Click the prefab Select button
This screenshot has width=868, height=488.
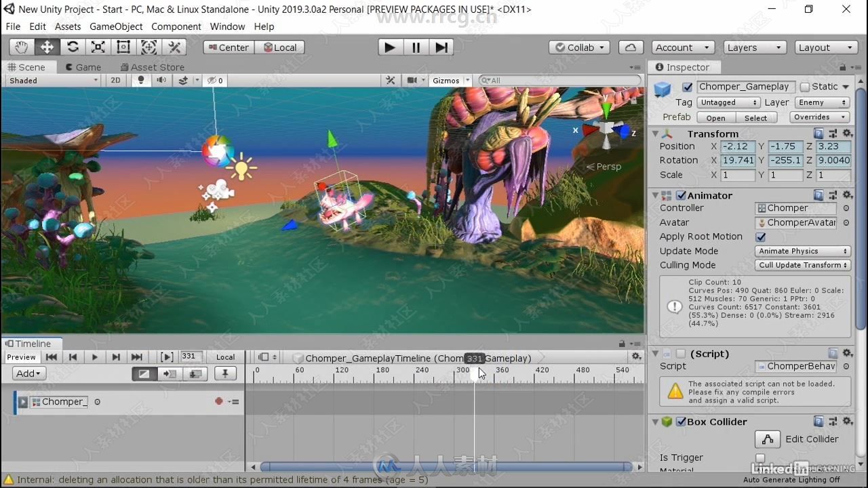[755, 117]
